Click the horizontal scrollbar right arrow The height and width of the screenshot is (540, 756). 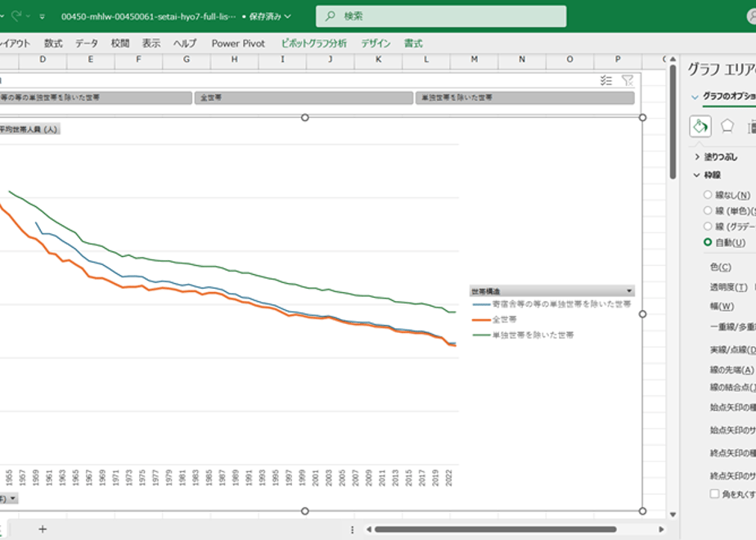pyautogui.click(x=661, y=529)
